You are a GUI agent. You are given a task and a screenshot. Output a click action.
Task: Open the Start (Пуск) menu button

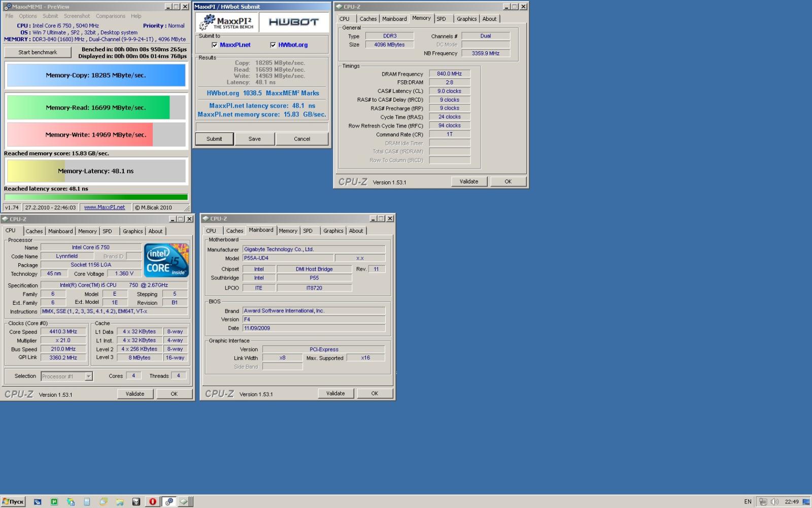pyautogui.click(x=13, y=501)
